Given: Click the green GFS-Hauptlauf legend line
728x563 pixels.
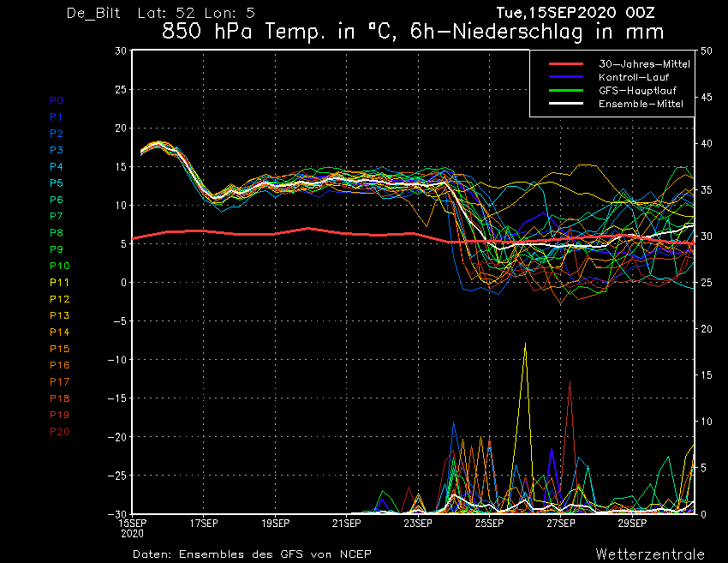Looking at the screenshot, I should 566,90.
